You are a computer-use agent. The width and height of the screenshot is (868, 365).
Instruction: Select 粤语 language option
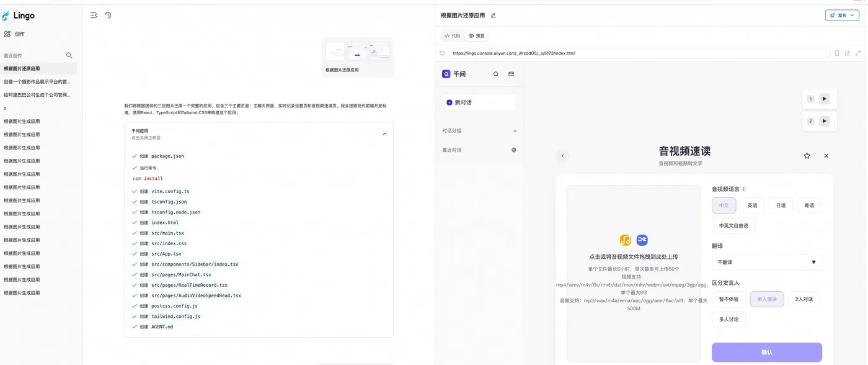tap(809, 205)
